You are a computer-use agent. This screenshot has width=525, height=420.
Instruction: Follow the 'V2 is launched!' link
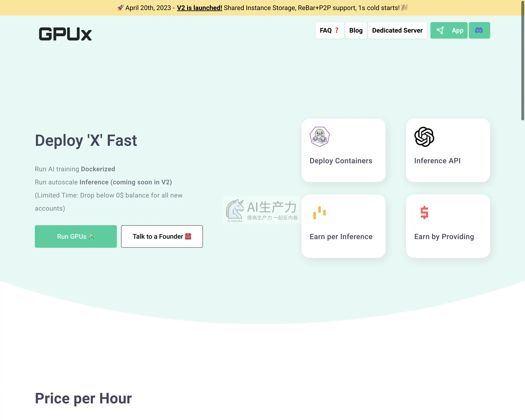(x=199, y=8)
